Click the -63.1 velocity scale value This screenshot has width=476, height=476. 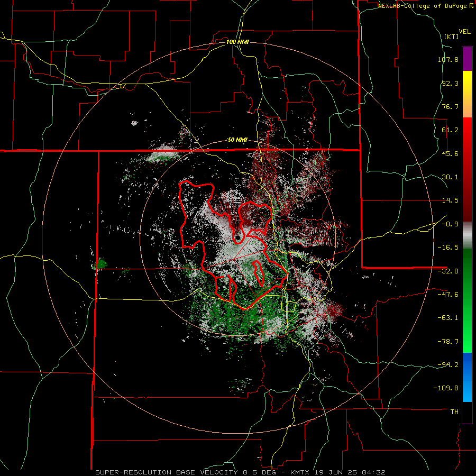[448, 318]
